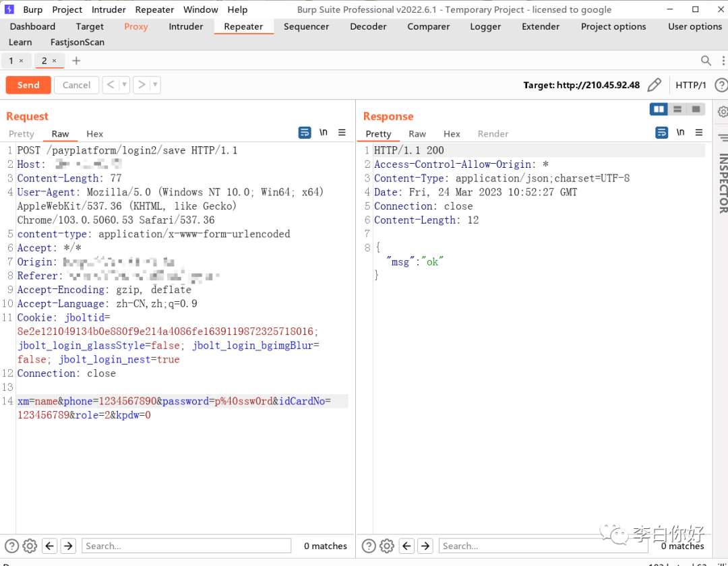This screenshot has width=728, height=566.
Task: Edit target with the pencil icon
Action: coord(654,85)
